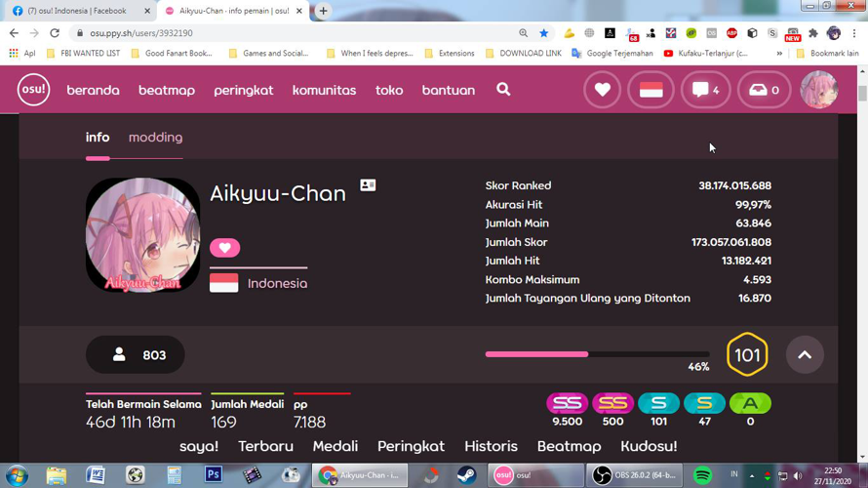
Task: Open the peringkat menu
Action: [244, 90]
